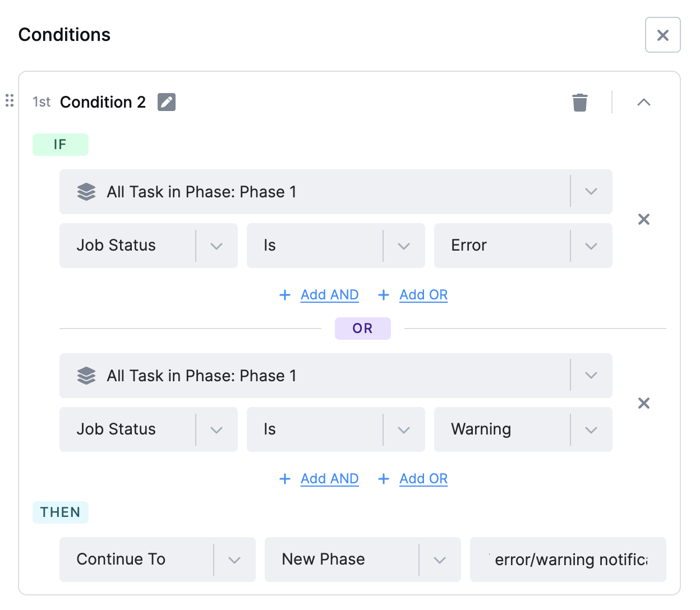The width and height of the screenshot is (700, 610).
Task: Click the first Add AND link
Action: [330, 295]
